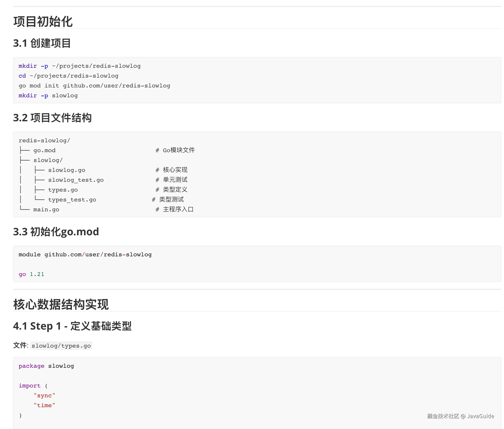Click the 4.1 Step 1 定义基础类型 heading
This screenshot has width=504, height=429.
(x=72, y=326)
